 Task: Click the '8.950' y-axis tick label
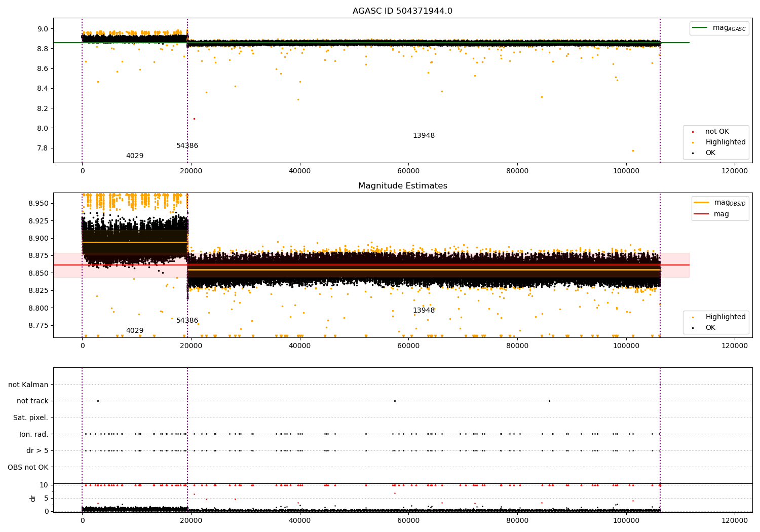[x=39, y=204]
